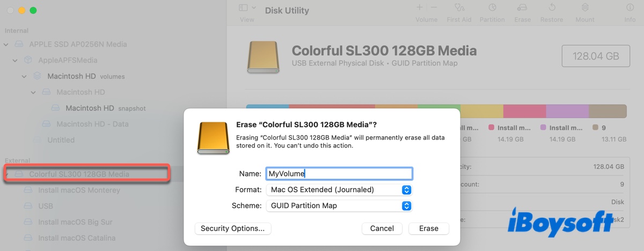
Task: Open the Partition tool in toolbar
Action: (x=492, y=8)
